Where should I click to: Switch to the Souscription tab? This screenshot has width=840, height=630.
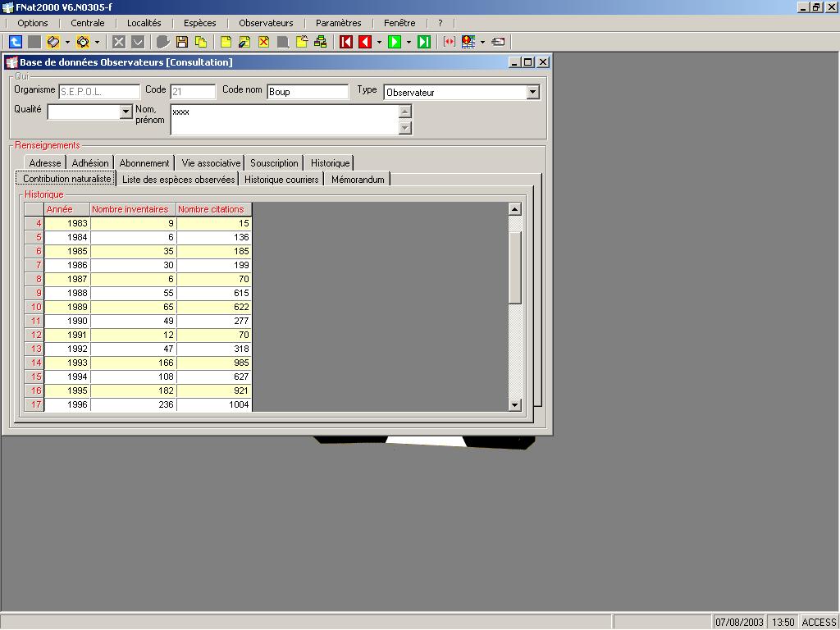click(x=274, y=163)
